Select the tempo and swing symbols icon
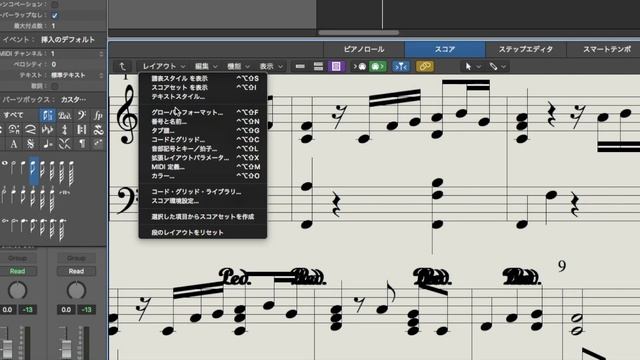The width and height of the screenshot is (640, 360). 47,144
